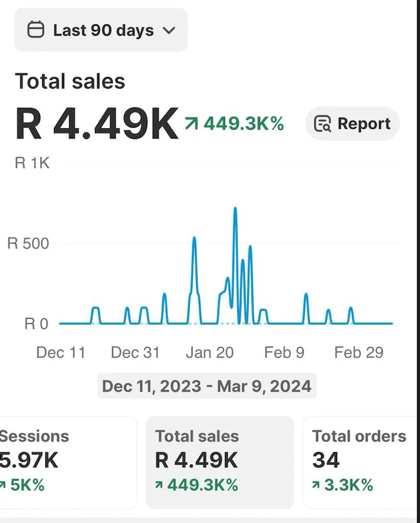Click the tallest sales peak in chart
This screenshot has height=523, width=420.
click(235, 209)
